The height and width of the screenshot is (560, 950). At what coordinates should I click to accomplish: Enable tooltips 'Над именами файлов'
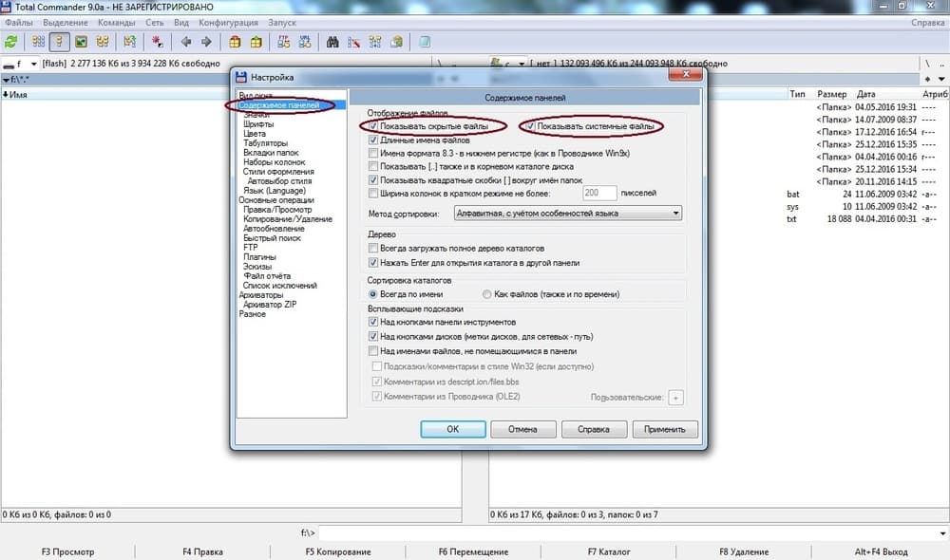(373, 351)
